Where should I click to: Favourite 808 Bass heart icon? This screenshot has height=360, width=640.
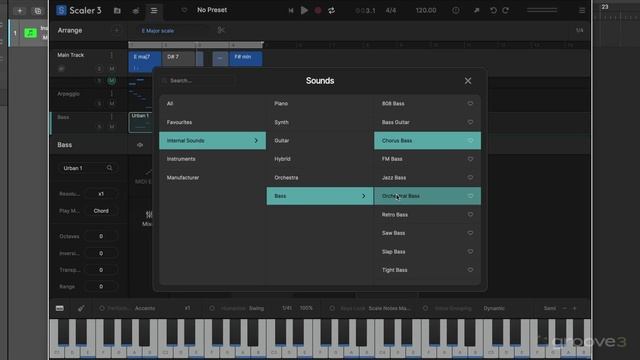point(470,104)
